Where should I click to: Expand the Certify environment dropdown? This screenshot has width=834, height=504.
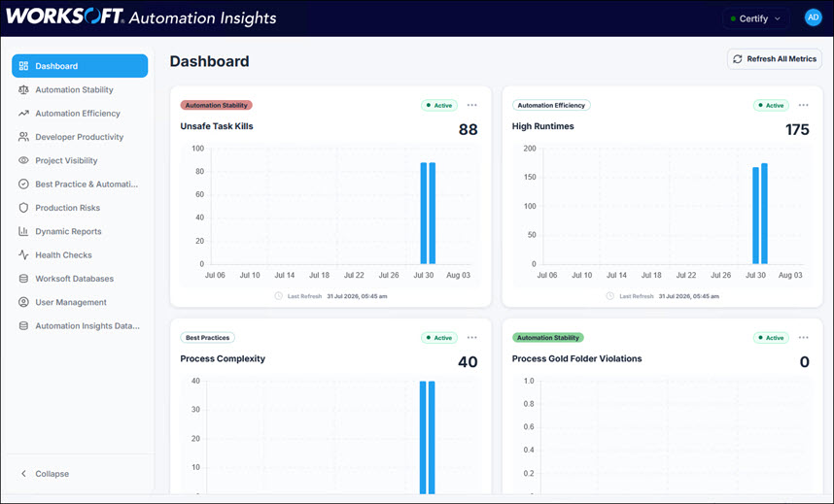point(756,18)
